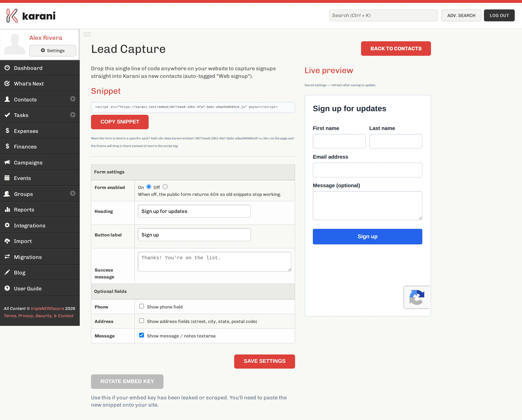Open the Campaigns section

coord(40,162)
